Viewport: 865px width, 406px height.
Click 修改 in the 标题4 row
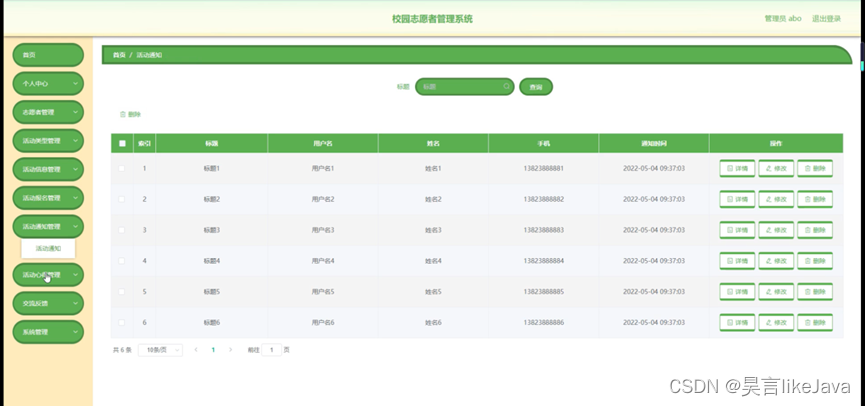(776, 261)
